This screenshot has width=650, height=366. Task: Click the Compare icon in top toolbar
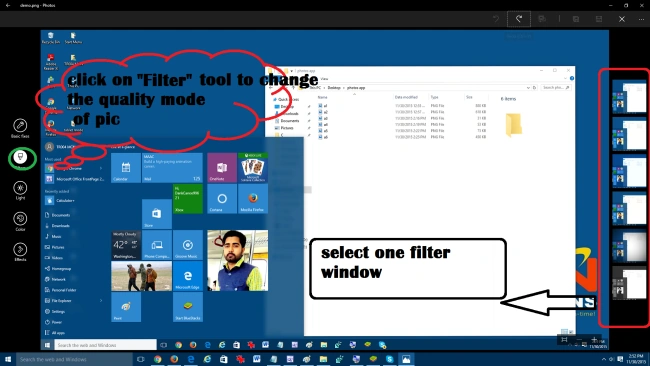542,19
